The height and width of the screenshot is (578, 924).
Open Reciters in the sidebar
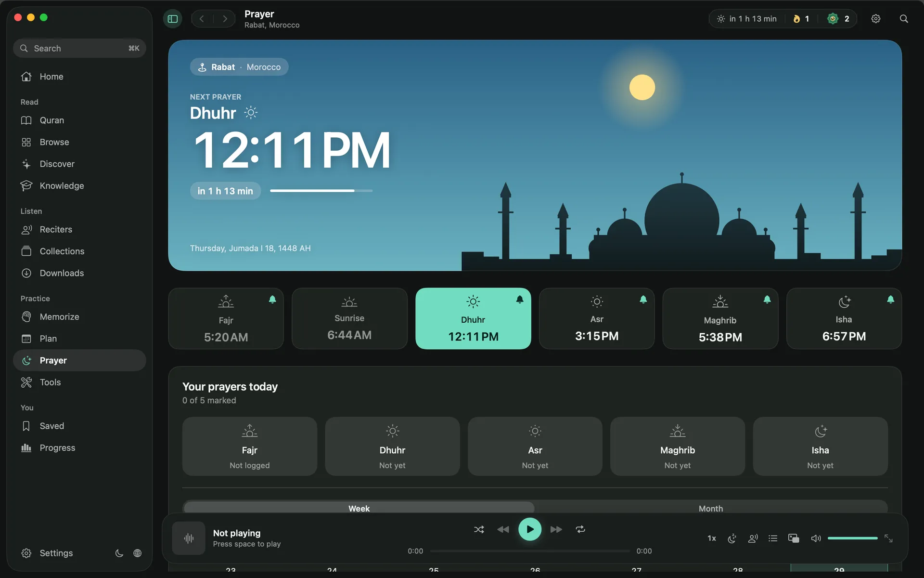click(79, 230)
